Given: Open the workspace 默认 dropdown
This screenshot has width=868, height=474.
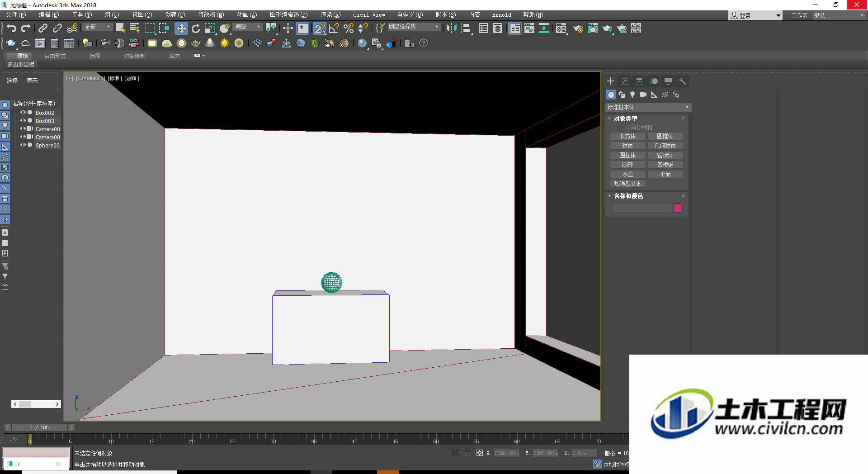Looking at the screenshot, I should (x=839, y=15).
